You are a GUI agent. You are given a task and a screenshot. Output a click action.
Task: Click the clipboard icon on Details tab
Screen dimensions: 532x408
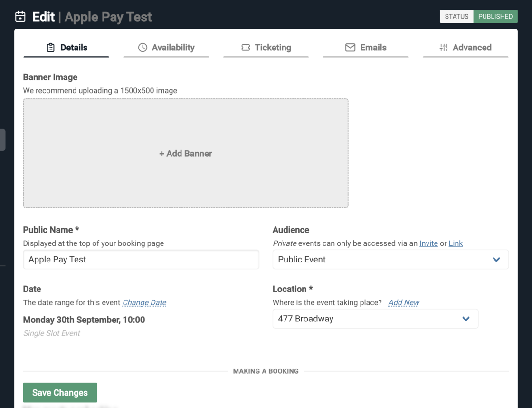51,48
